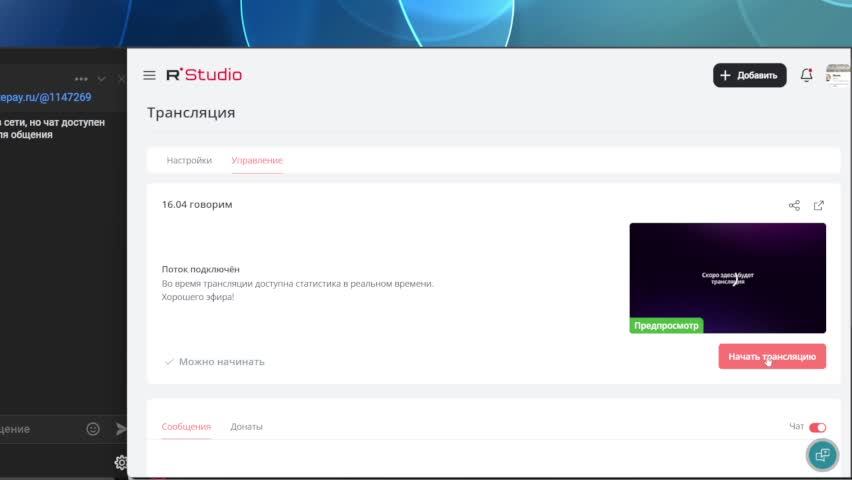Viewport: 852px width, 480px height.
Task: Open the hamburger navigation menu
Action: coord(149,75)
